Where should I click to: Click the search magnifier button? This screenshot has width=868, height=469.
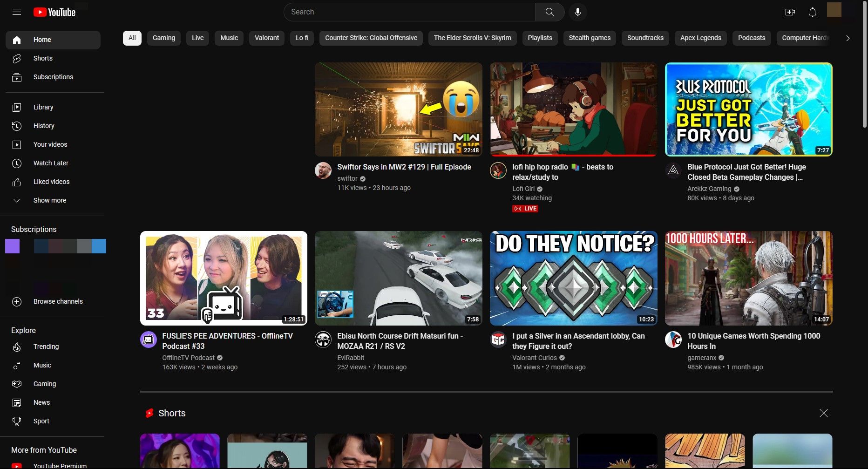coord(549,12)
